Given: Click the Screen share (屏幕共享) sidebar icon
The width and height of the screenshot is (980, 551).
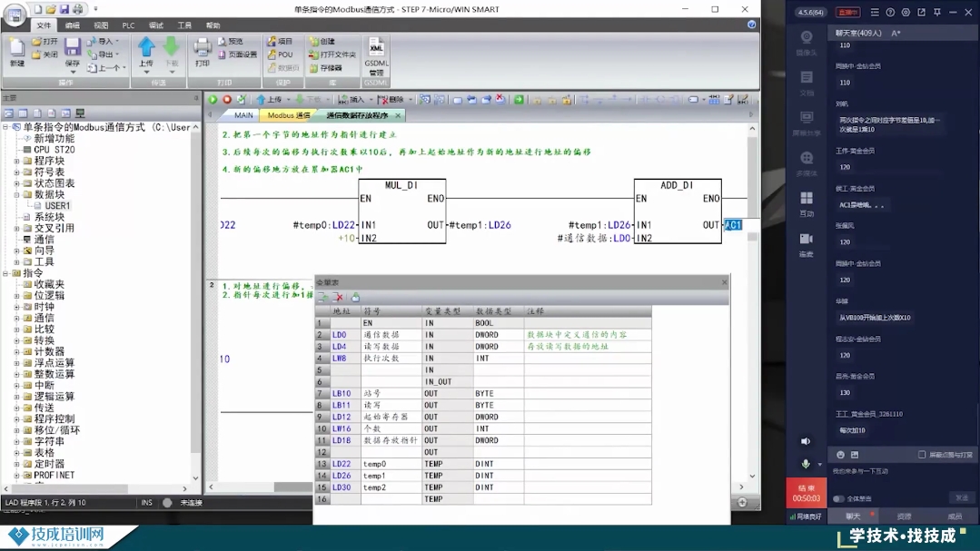Looking at the screenshot, I should coord(807,117).
